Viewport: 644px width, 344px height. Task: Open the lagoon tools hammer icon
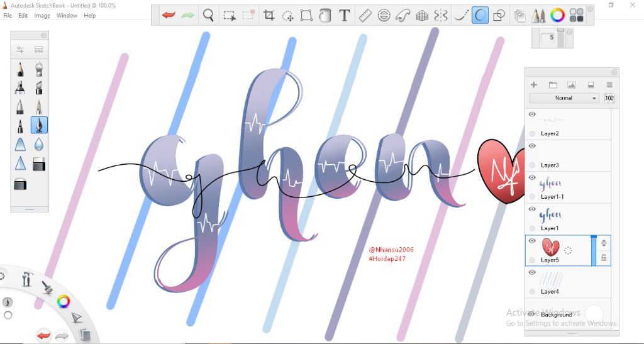(x=26, y=279)
